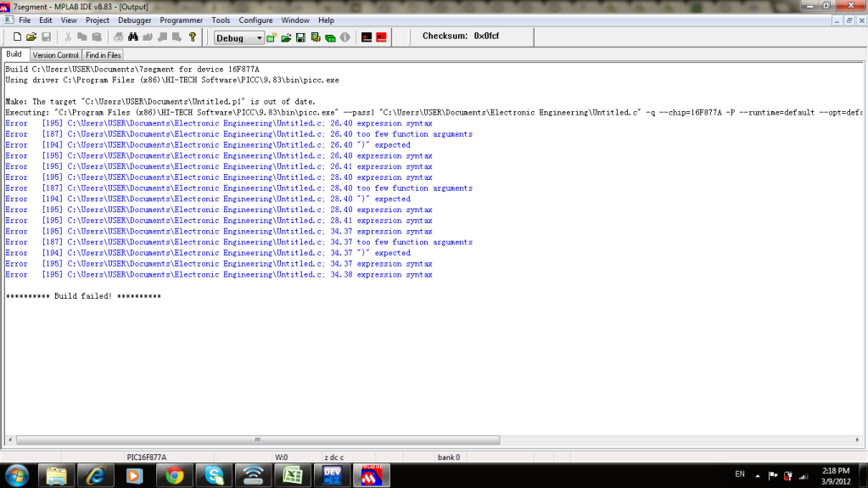Create new project with green starred folder

coord(272,37)
